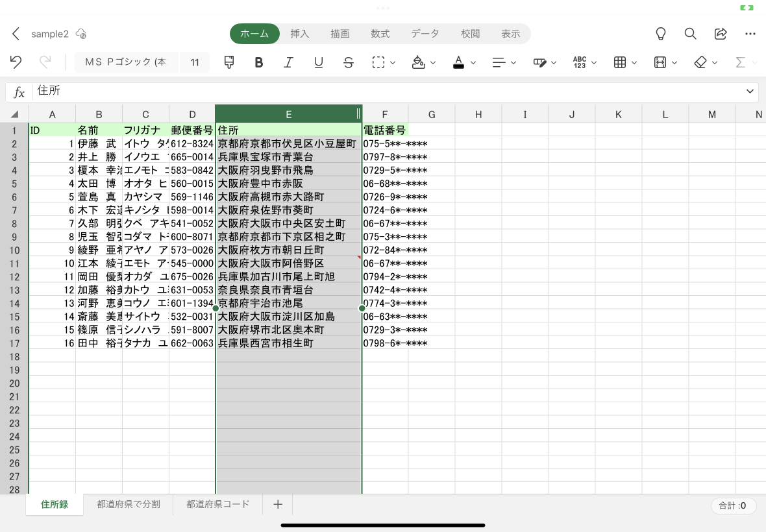The image size is (766, 532).
Task: Apply fill color bucket
Action: (x=418, y=62)
